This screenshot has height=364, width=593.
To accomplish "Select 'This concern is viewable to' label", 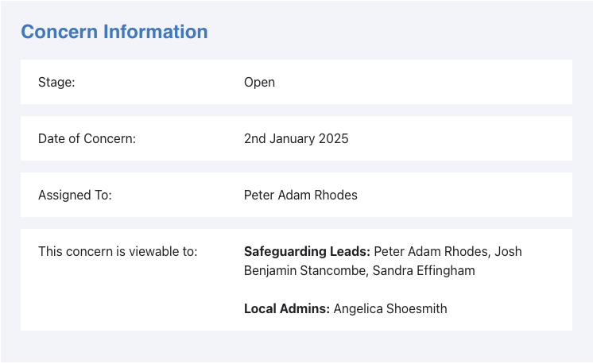I will (x=118, y=251).
